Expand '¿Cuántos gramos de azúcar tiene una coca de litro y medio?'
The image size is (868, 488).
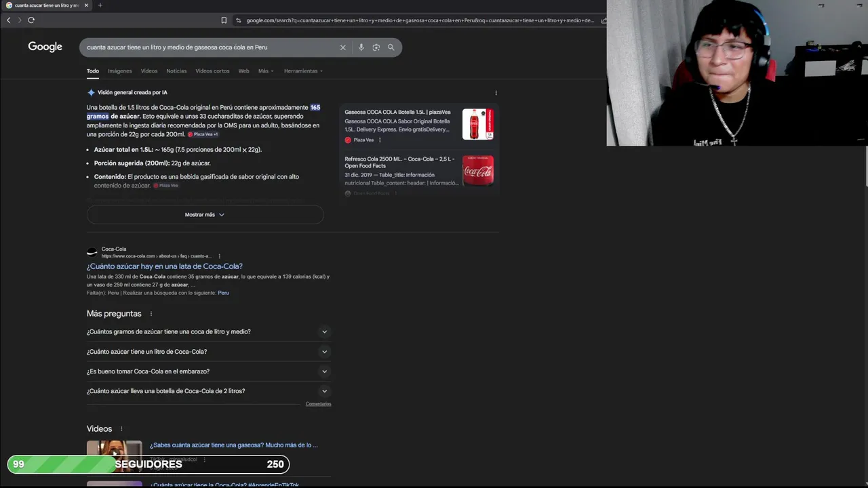tap(208, 332)
